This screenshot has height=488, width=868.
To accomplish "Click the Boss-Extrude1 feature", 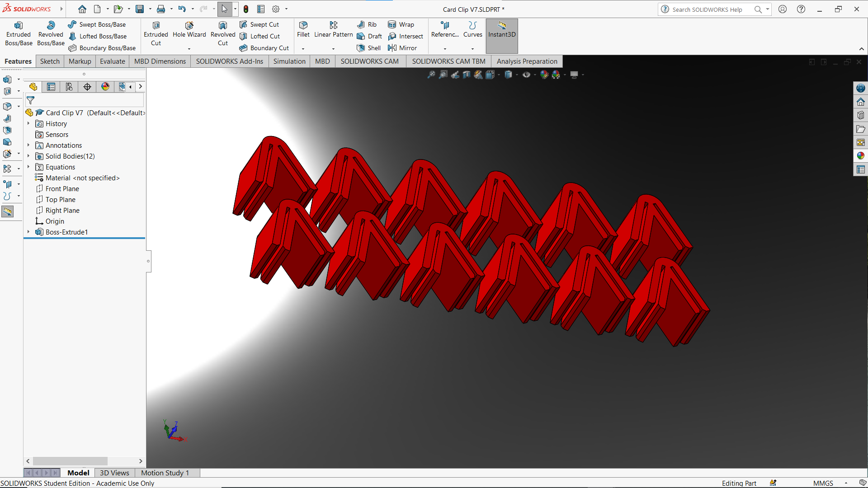I will pyautogui.click(x=66, y=231).
